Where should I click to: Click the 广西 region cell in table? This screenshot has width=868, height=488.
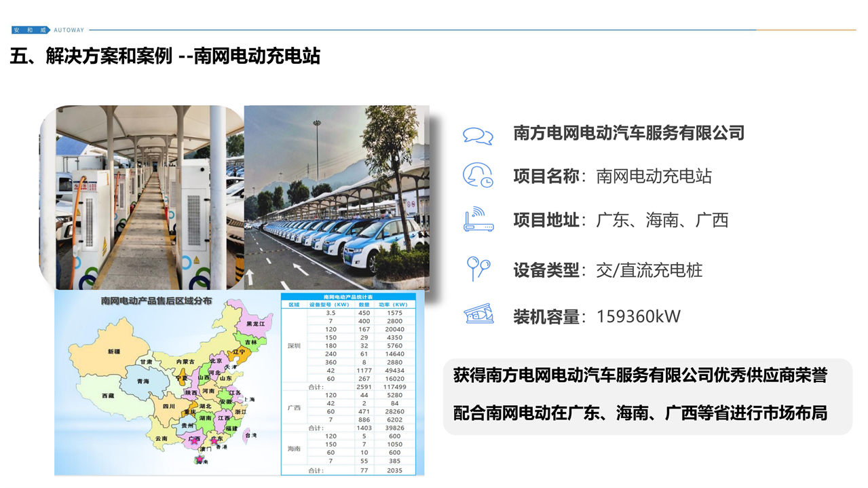pos(294,408)
